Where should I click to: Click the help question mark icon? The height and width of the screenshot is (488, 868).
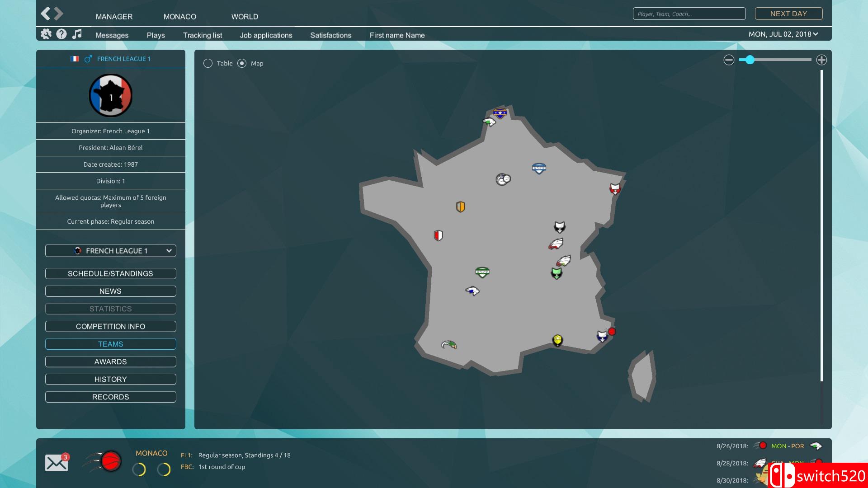click(x=61, y=34)
